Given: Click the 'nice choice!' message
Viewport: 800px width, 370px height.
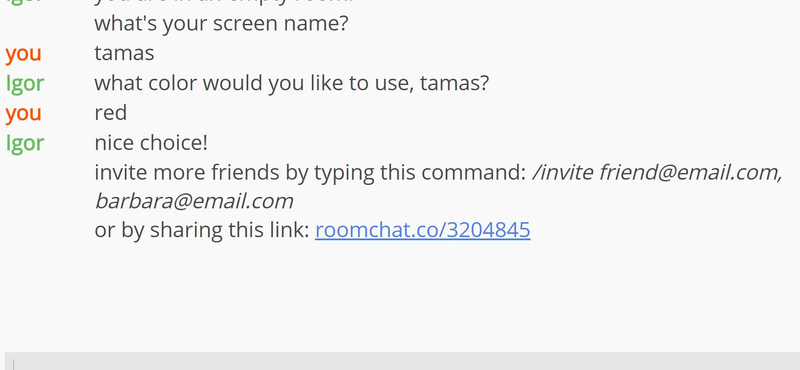Looking at the screenshot, I should [x=151, y=143].
